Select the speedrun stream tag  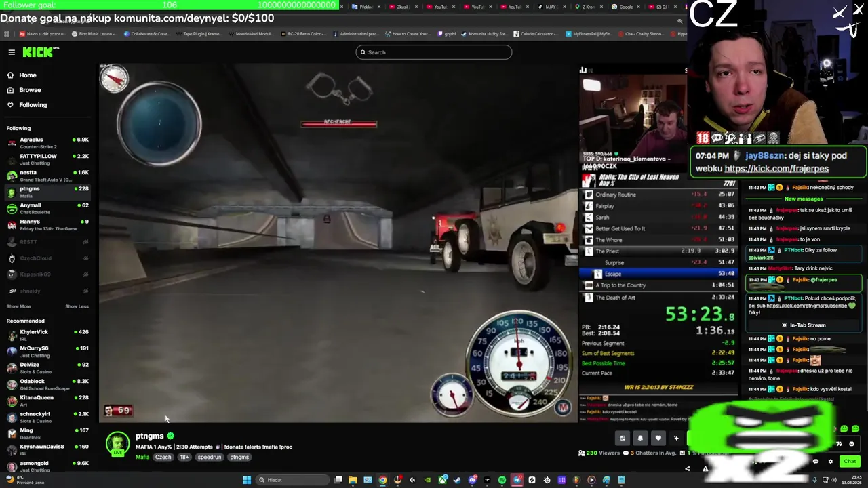click(210, 457)
